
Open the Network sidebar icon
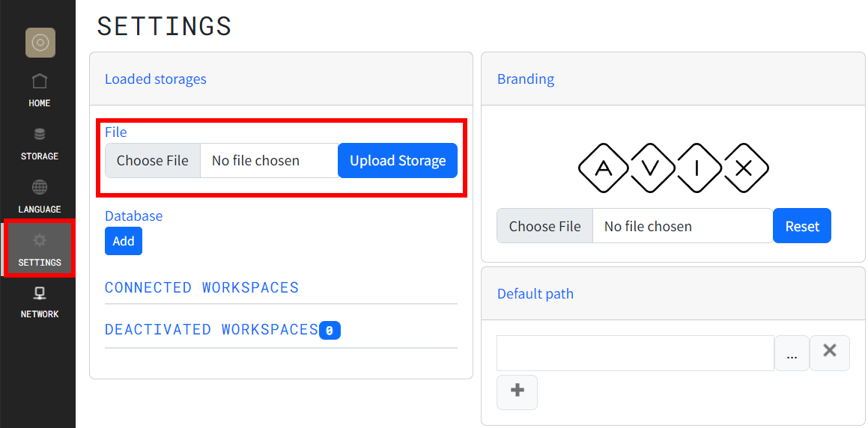click(x=40, y=293)
